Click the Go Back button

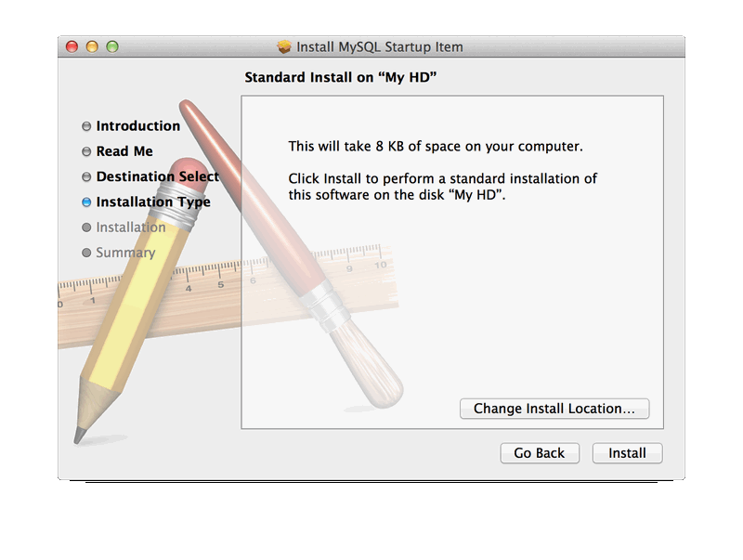click(x=540, y=453)
